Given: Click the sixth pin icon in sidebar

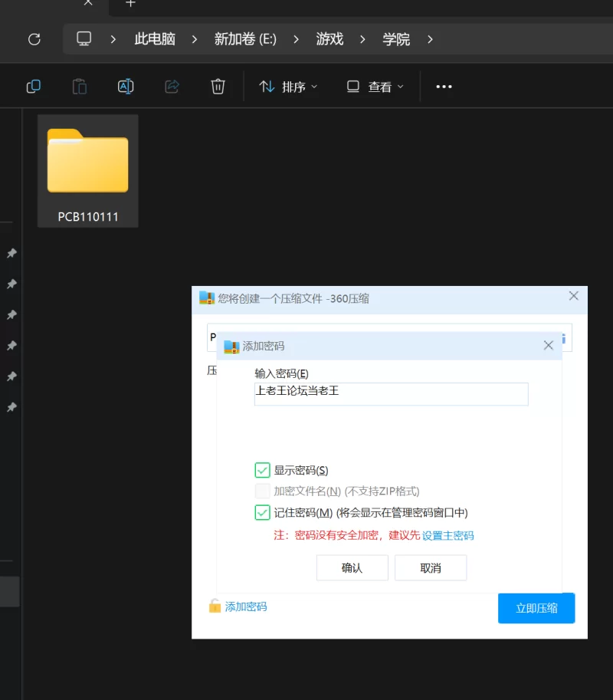Looking at the screenshot, I should point(12,407).
